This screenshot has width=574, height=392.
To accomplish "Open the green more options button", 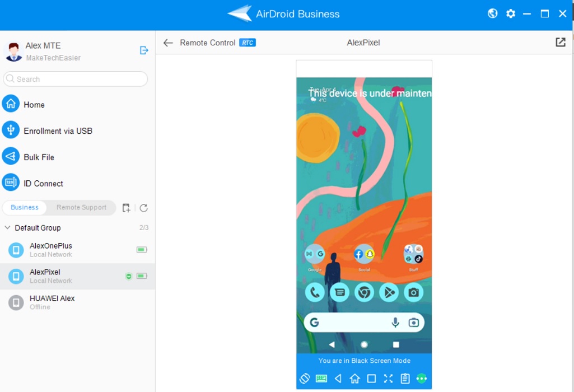I will pos(422,379).
